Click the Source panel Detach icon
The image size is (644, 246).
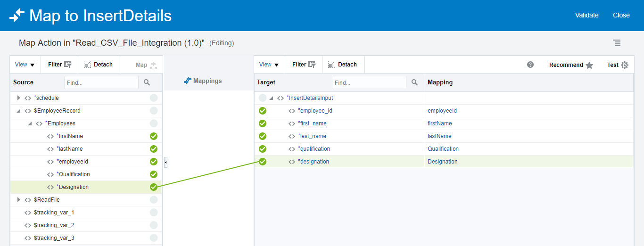click(87, 65)
